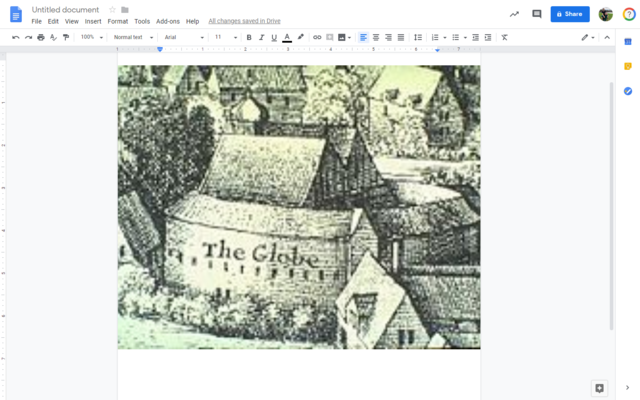Open the Help menu
Image resolution: width=640 pixels, height=400 pixels.
[192, 21]
